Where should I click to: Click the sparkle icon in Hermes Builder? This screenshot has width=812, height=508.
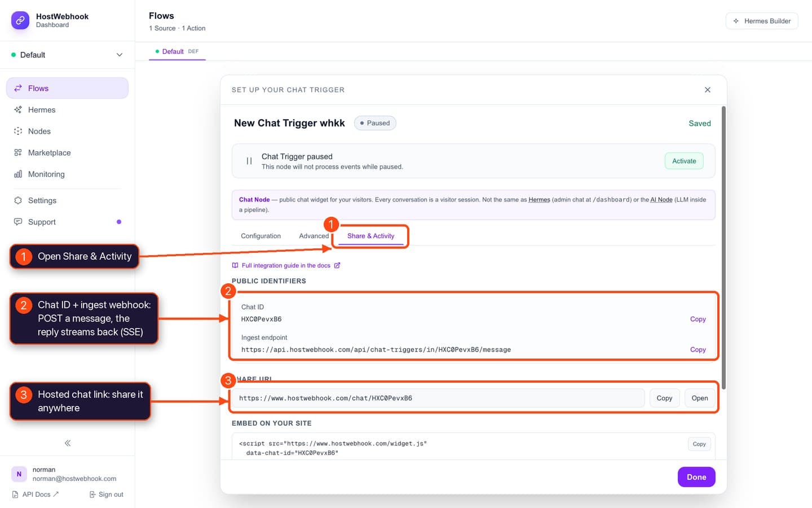736,21
